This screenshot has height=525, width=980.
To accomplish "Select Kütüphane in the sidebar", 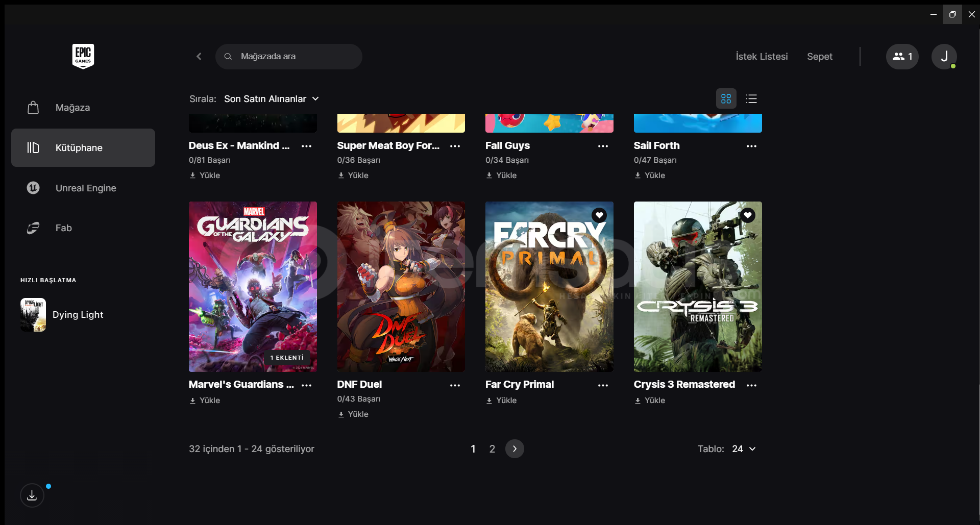I will pyautogui.click(x=83, y=147).
